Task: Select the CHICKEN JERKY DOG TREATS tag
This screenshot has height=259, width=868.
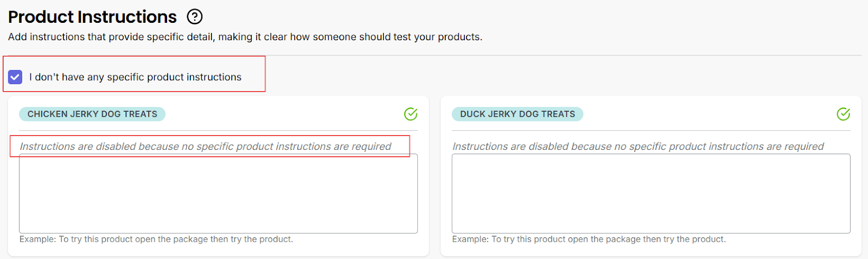Action: click(x=92, y=114)
